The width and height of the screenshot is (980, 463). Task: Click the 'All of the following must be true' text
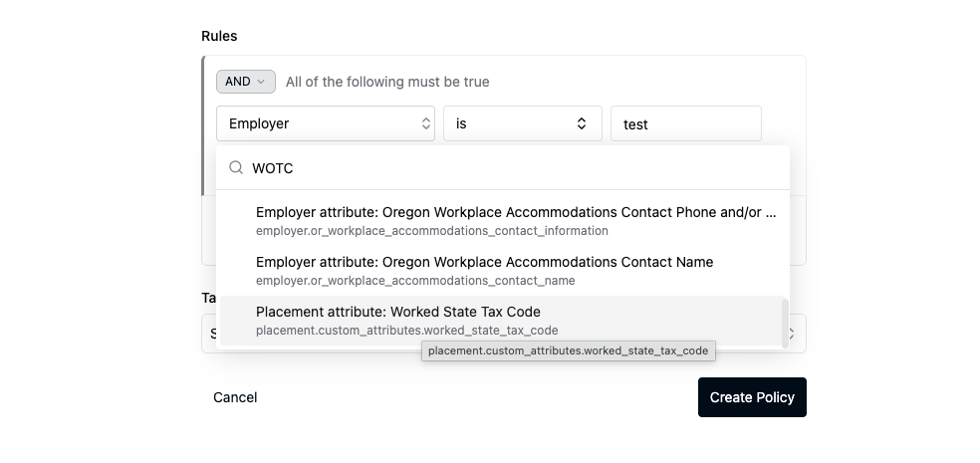pyautogui.click(x=387, y=82)
